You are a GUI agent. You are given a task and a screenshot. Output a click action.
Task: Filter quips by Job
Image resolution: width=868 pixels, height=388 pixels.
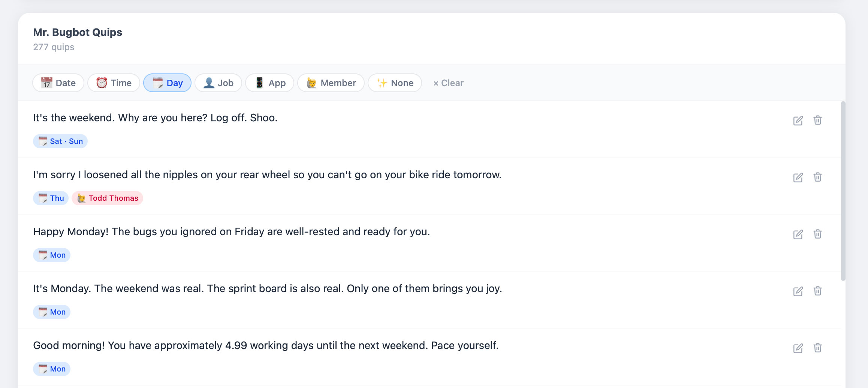point(218,83)
